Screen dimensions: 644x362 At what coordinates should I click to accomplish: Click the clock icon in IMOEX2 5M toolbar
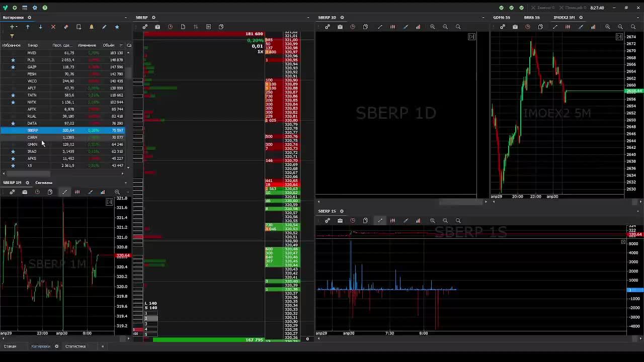528,27
